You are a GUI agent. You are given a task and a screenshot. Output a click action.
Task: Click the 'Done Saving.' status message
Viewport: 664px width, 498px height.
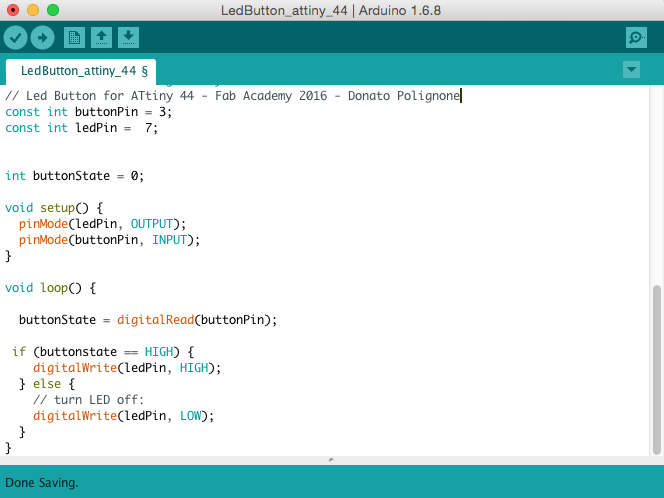[42, 483]
